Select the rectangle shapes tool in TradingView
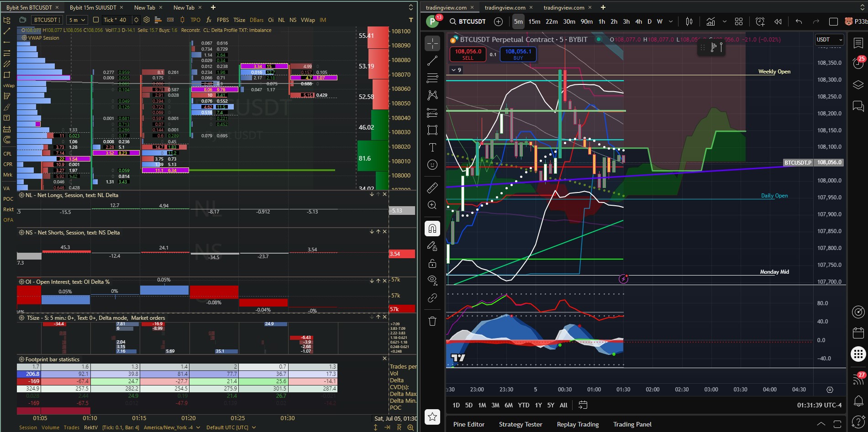Viewport: 868px width, 432px height. 432,130
